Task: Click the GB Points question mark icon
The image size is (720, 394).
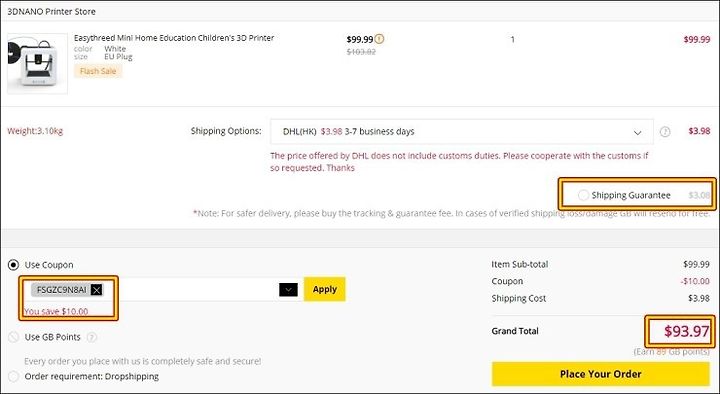Action: click(x=92, y=337)
